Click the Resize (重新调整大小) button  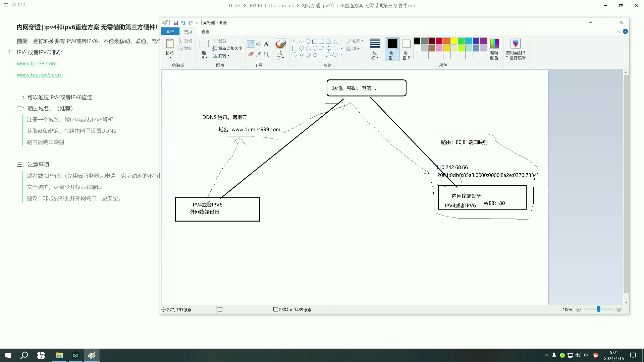pos(227,48)
